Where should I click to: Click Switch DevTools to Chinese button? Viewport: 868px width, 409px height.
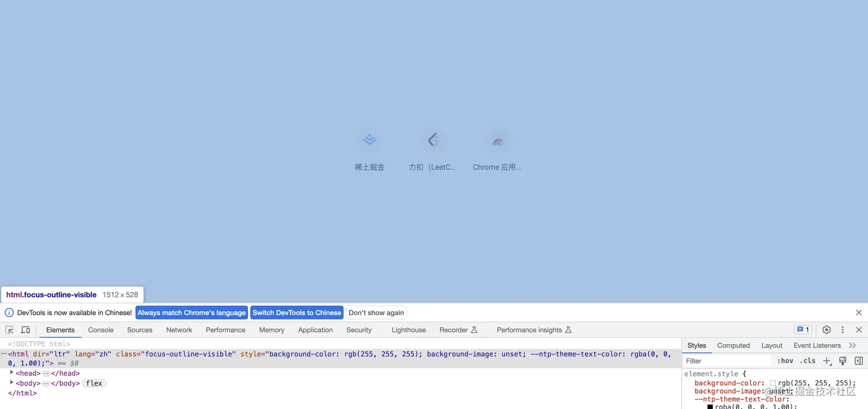(297, 312)
